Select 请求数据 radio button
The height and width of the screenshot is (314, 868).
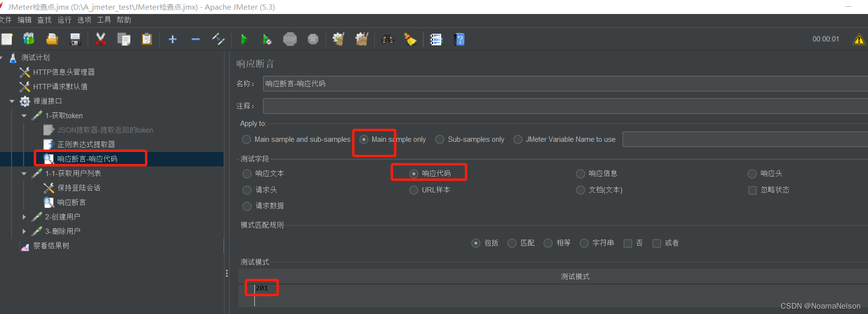point(247,206)
